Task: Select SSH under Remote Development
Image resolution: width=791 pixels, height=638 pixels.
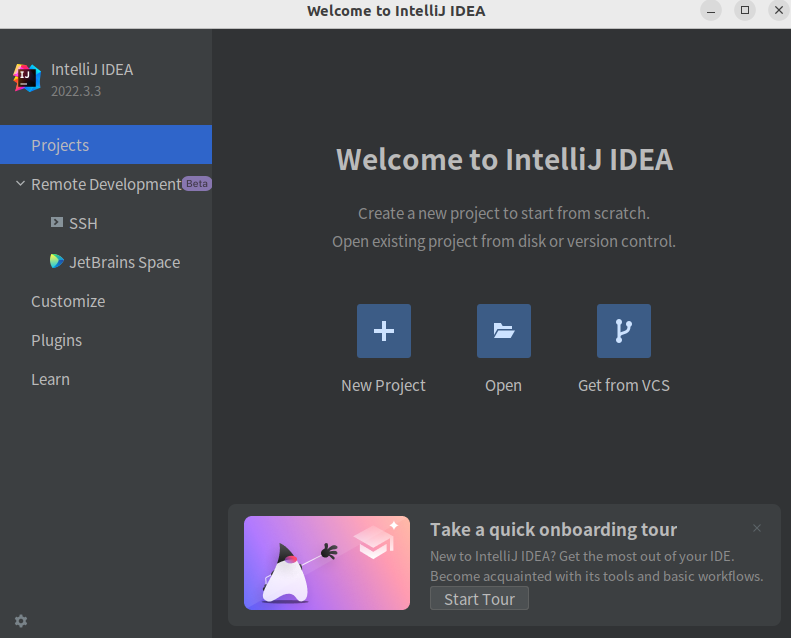Action: tap(106, 223)
